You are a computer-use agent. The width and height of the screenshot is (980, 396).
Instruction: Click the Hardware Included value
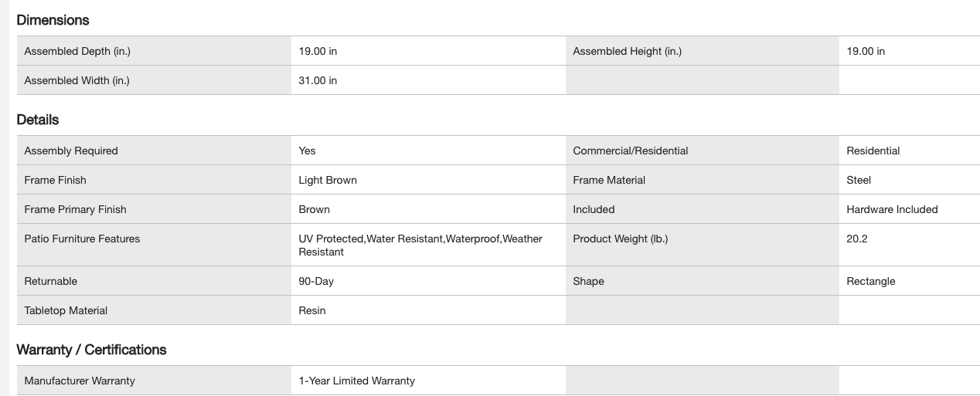pyautogui.click(x=892, y=210)
